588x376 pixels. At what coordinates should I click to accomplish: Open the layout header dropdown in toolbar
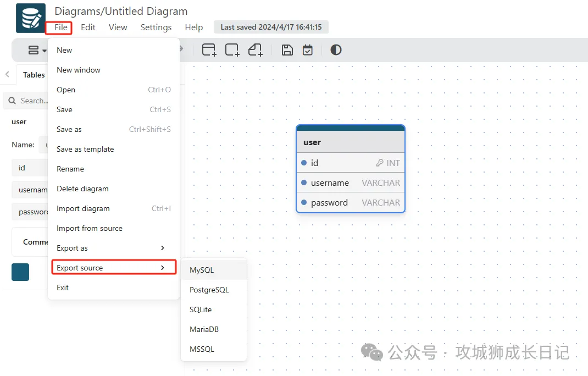37,51
